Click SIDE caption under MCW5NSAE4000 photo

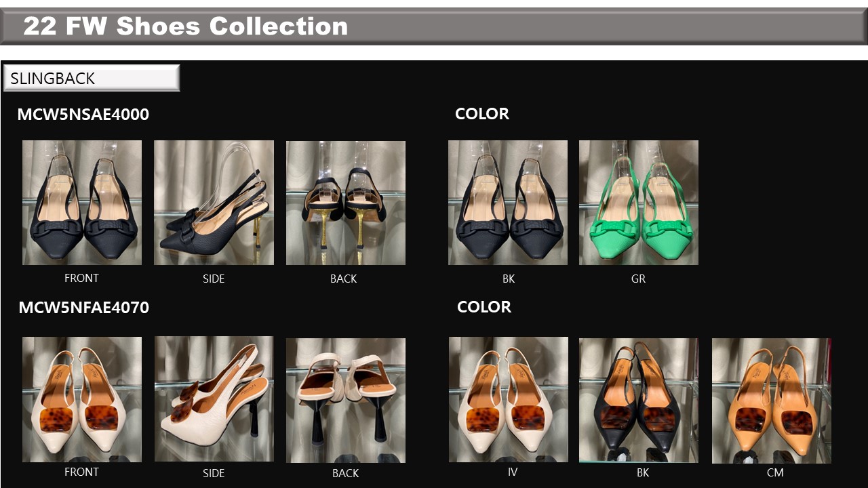tap(214, 279)
